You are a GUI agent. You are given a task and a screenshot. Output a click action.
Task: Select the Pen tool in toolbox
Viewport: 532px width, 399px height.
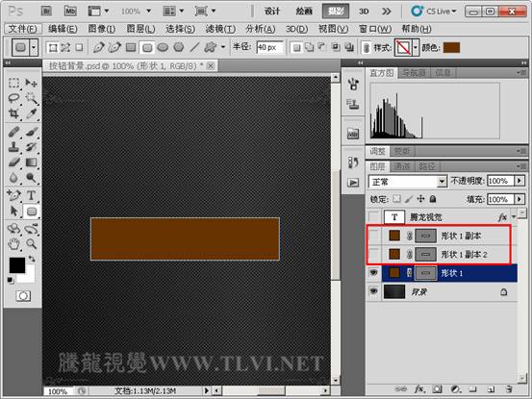point(13,195)
